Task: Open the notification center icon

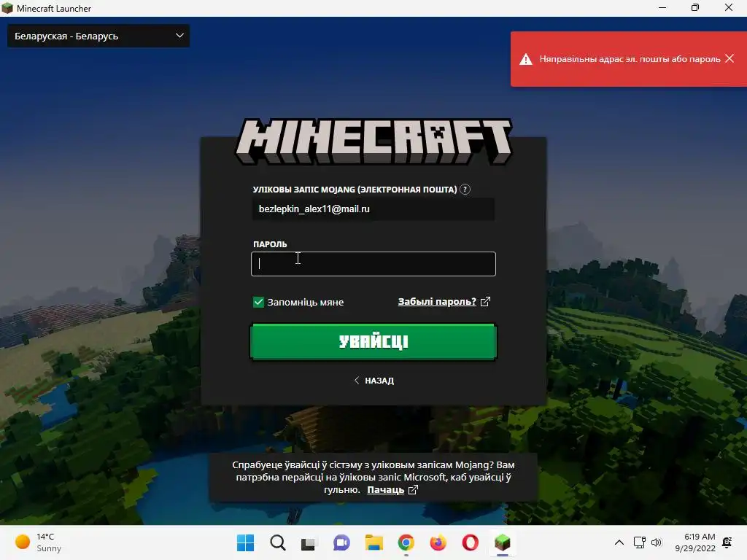Action: click(x=727, y=542)
